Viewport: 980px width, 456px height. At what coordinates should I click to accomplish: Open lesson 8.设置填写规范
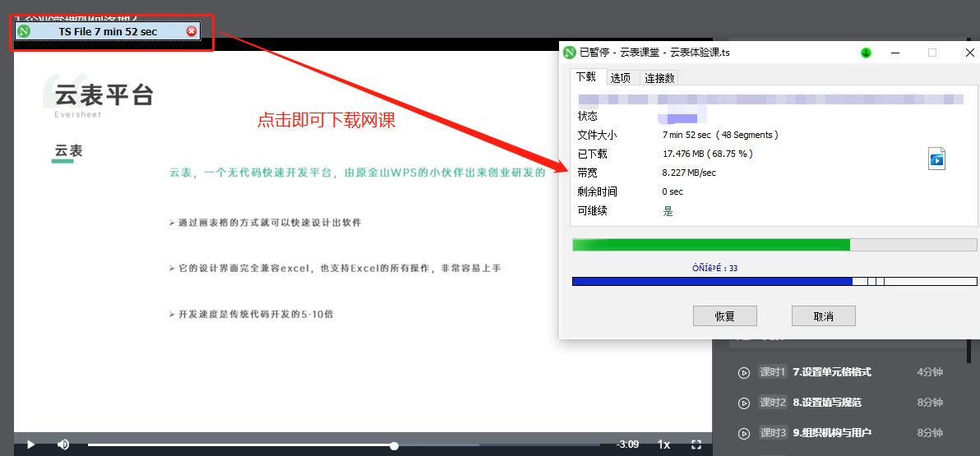point(827,403)
